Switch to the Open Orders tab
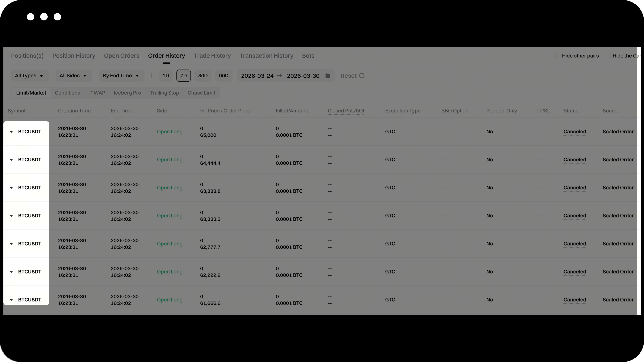 point(121,55)
